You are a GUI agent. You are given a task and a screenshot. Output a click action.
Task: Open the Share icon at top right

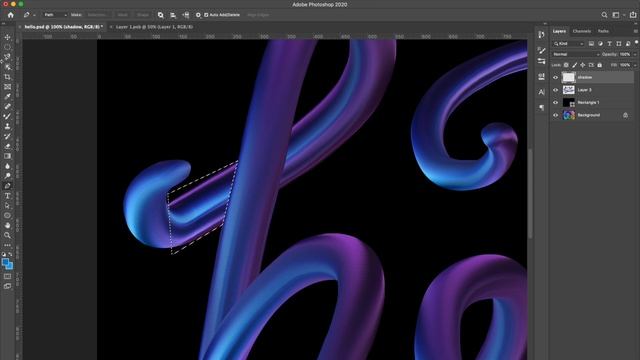[633, 15]
